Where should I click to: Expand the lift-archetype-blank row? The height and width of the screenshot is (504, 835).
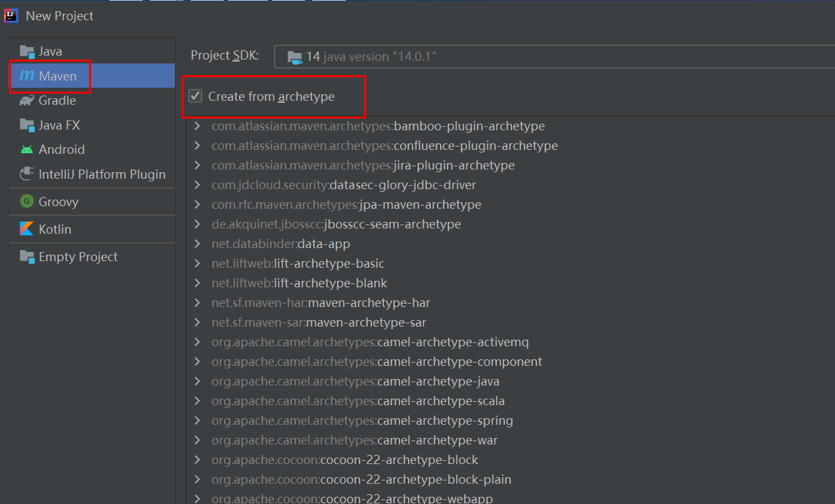click(197, 283)
